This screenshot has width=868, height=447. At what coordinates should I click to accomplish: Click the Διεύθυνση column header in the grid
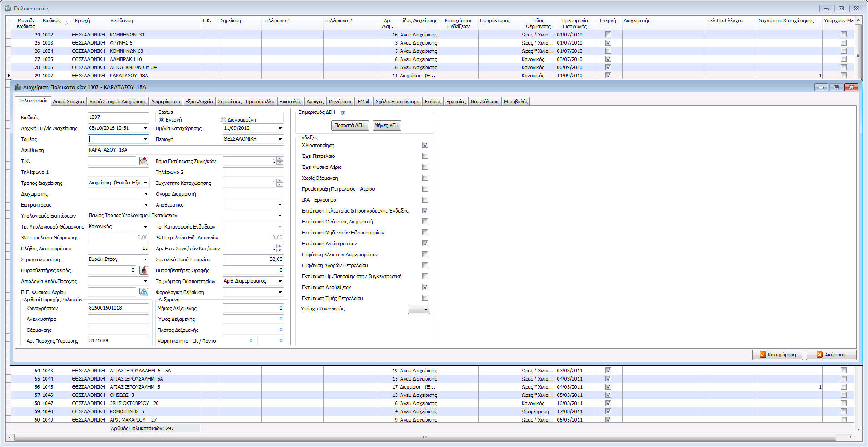[155, 23]
